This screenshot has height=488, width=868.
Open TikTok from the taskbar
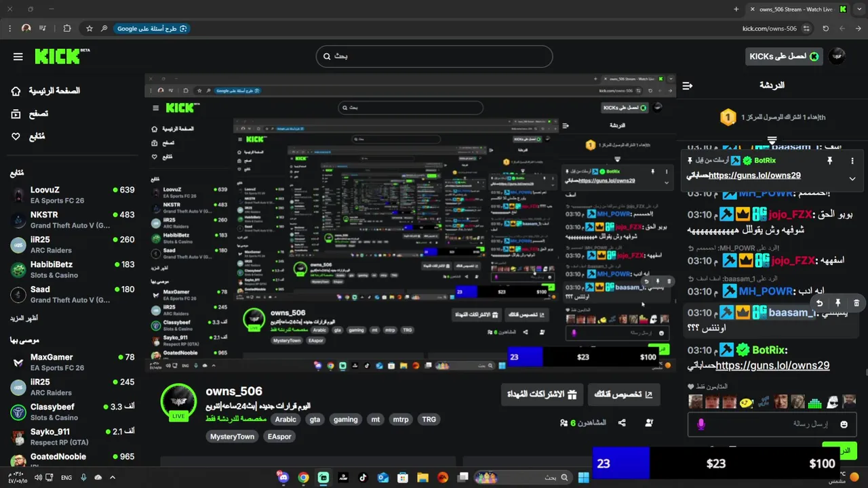click(363, 477)
